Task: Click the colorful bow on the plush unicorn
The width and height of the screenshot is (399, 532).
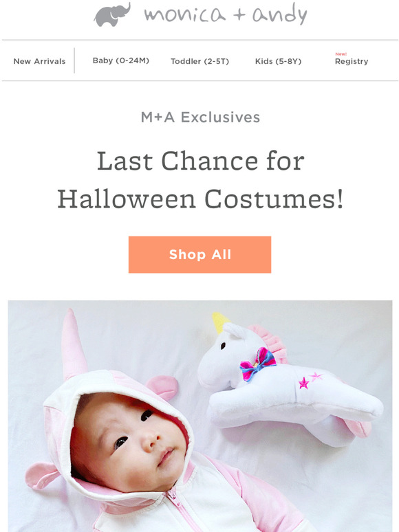Action: click(x=258, y=364)
